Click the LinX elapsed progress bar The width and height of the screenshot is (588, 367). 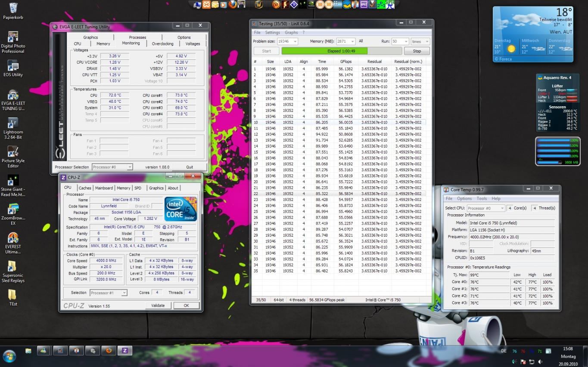[341, 51]
